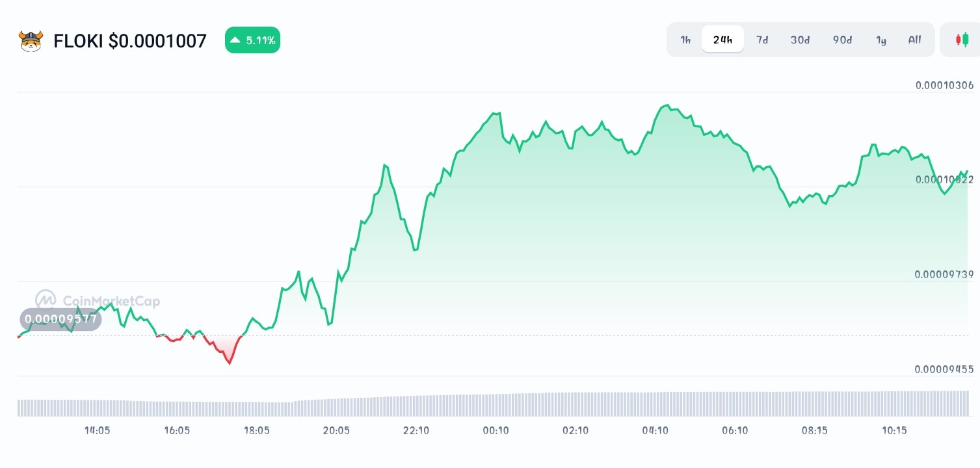980x468 pixels.
Task: Toggle to the 1h timeframe view
Action: coord(685,40)
